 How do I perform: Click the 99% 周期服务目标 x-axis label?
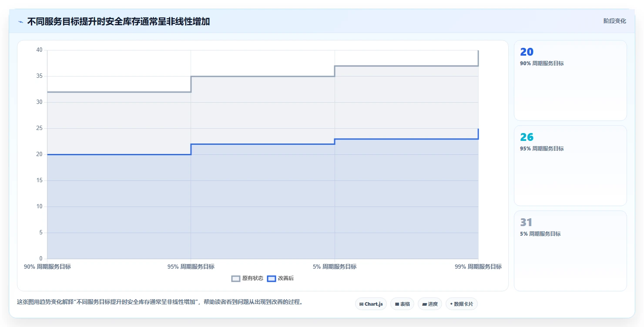coord(478,267)
